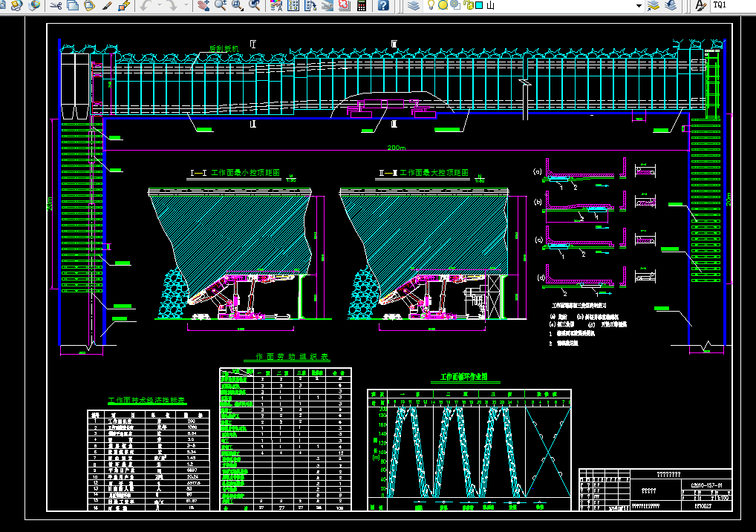The image size is (756, 532).
Task: Open the Zoom Window flyout
Action: (238, 6)
